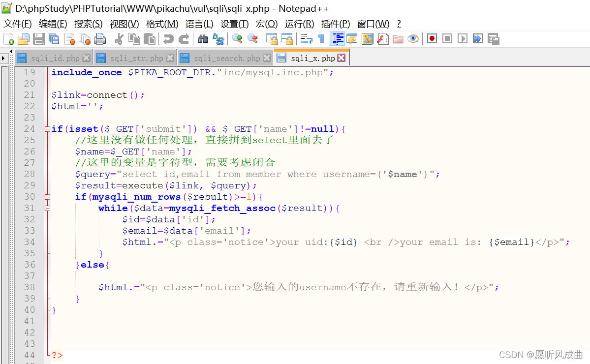Open the 设置(T) menu
The height and width of the screenshot is (364, 590).
click(234, 24)
